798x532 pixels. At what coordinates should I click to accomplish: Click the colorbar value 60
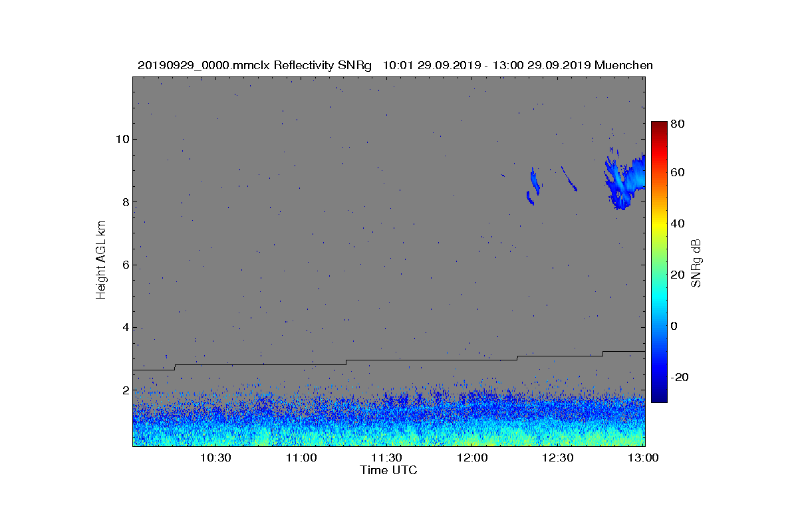[x=678, y=173]
